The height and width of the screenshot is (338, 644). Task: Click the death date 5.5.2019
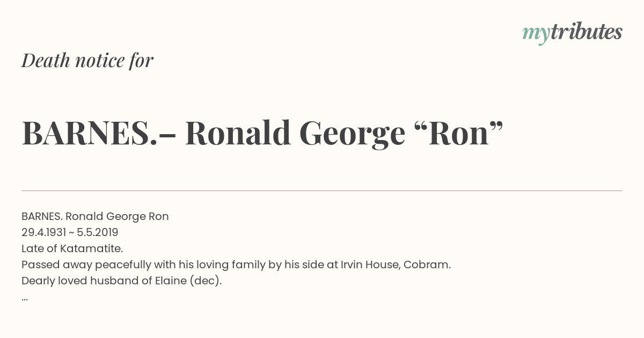(98, 233)
